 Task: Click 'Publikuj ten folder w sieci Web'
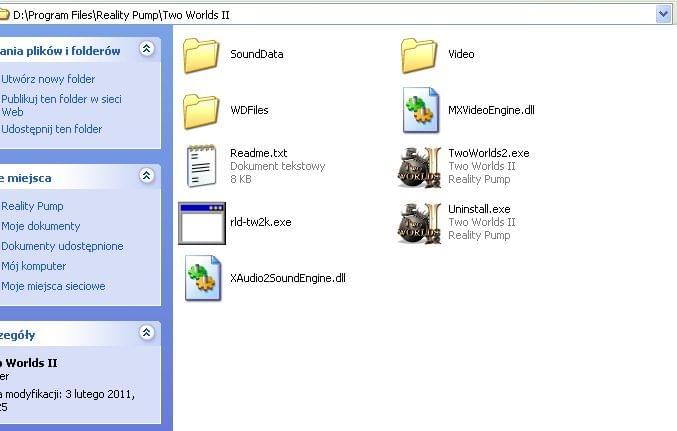pos(61,105)
